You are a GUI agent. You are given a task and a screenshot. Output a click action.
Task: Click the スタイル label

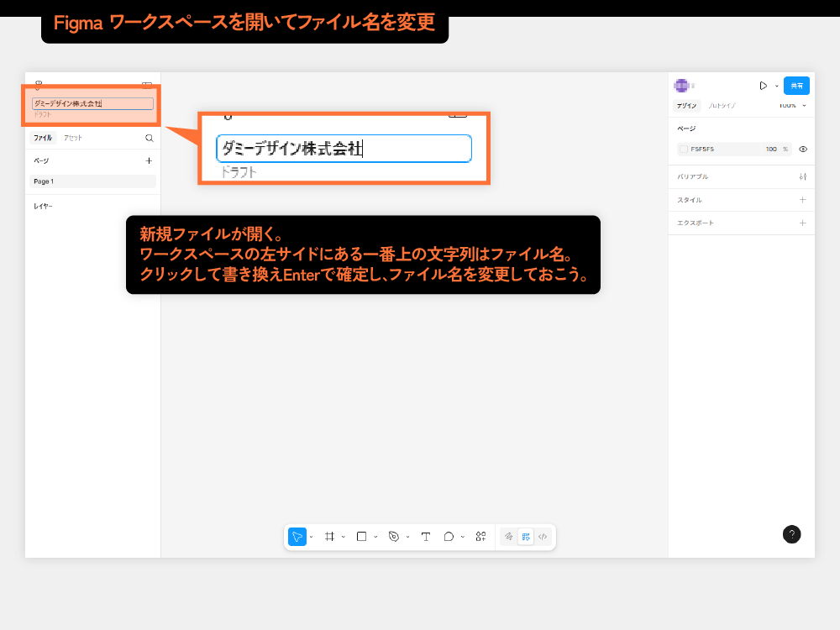690,200
